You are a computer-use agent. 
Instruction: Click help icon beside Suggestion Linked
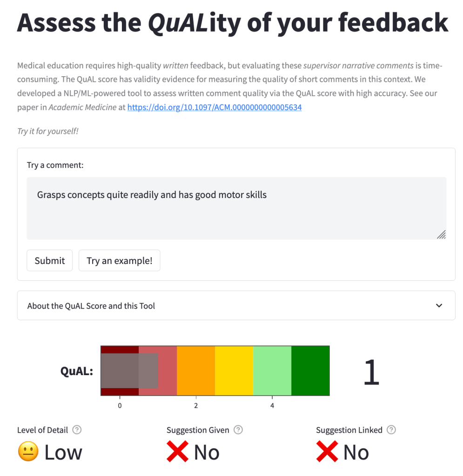391,430
